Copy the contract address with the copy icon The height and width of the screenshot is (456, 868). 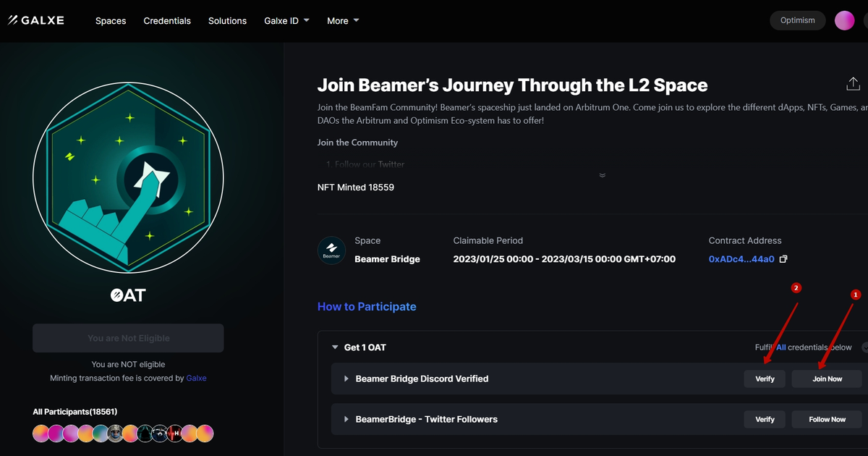click(783, 259)
